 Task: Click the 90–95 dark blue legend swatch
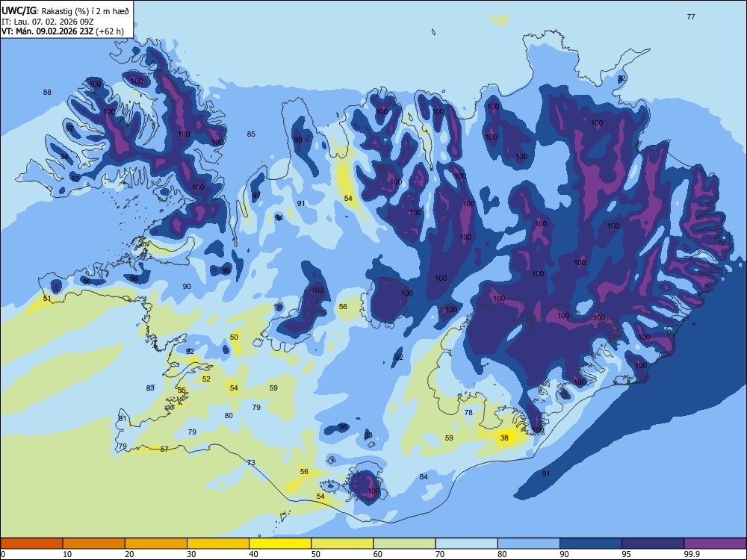coord(591,544)
